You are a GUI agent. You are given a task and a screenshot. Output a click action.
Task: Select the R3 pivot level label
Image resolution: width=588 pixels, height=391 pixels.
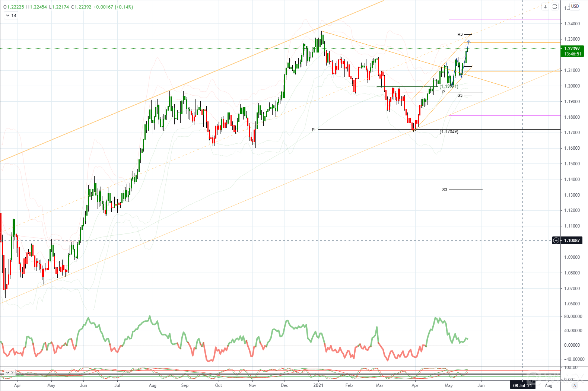coord(460,35)
